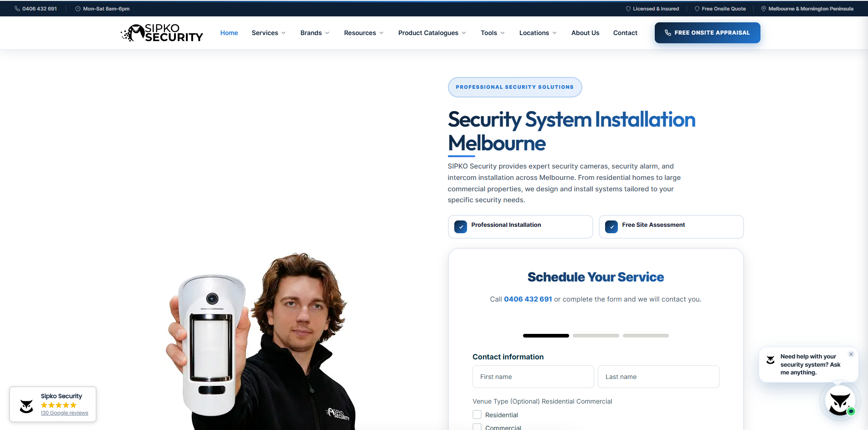Click the Schedule Your Service heading

point(596,277)
